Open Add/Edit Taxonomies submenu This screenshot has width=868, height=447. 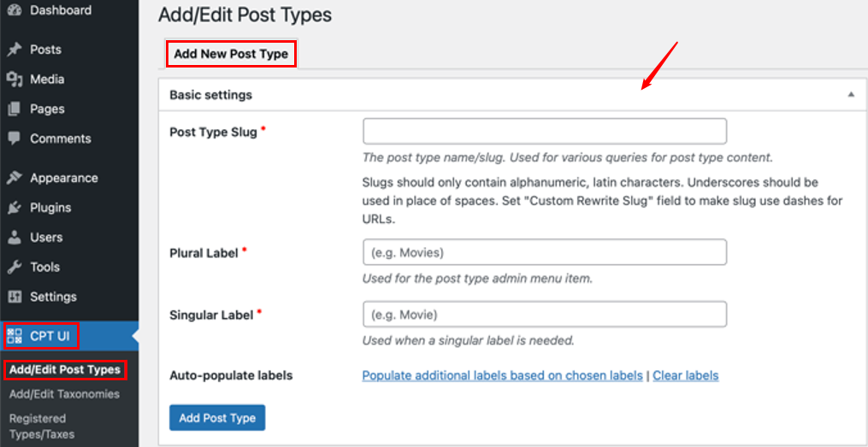coord(64,395)
